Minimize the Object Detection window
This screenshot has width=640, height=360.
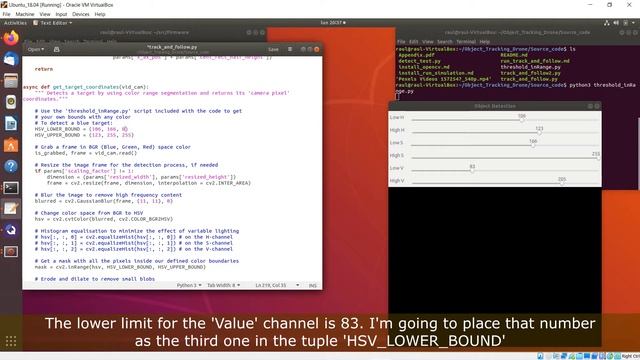click(x=590, y=106)
